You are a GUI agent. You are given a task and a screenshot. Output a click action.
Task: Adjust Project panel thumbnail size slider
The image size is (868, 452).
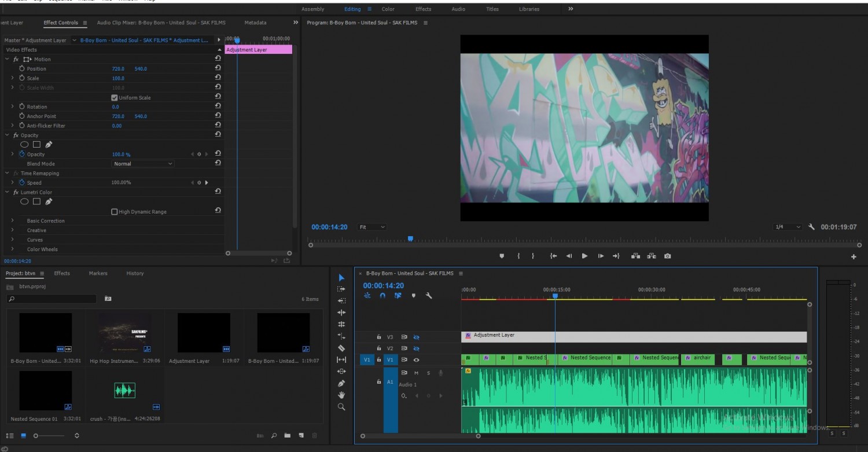click(x=36, y=435)
